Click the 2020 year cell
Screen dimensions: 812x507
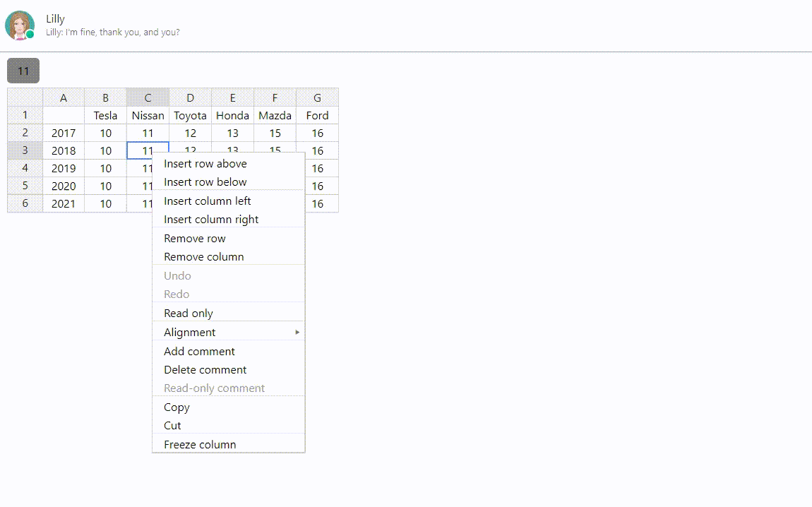click(x=64, y=186)
